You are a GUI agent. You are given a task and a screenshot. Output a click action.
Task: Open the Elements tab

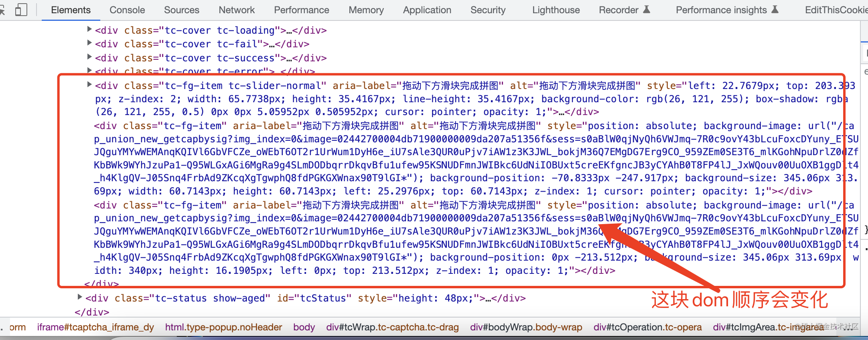click(x=71, y=10)
